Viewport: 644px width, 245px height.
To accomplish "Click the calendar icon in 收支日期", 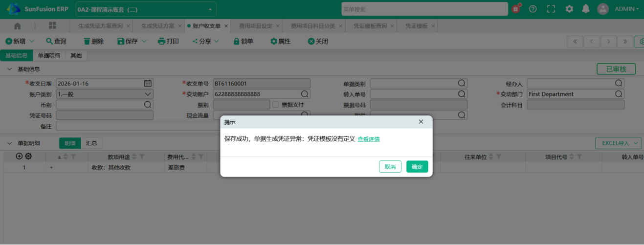I will [x=148, y=83].
